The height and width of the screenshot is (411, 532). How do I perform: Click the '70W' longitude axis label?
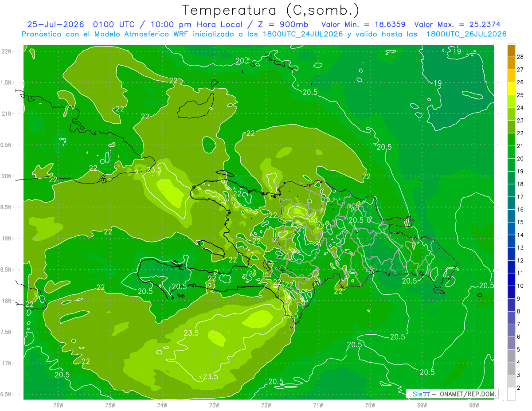coord(370,405)
